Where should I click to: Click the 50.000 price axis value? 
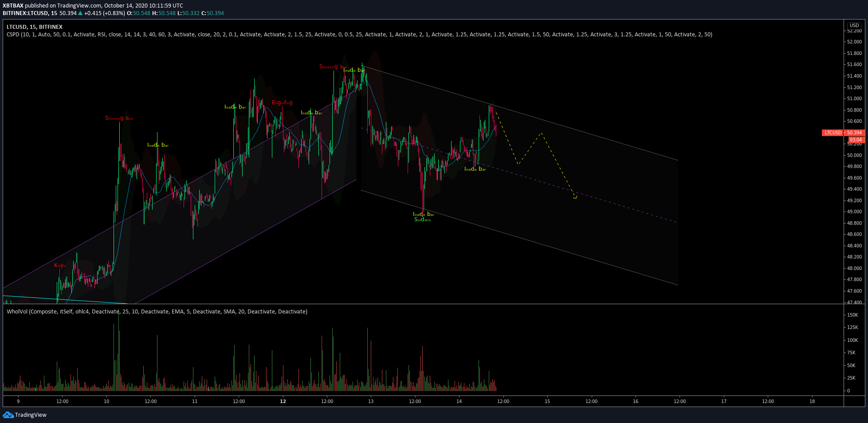coord(854,155)
